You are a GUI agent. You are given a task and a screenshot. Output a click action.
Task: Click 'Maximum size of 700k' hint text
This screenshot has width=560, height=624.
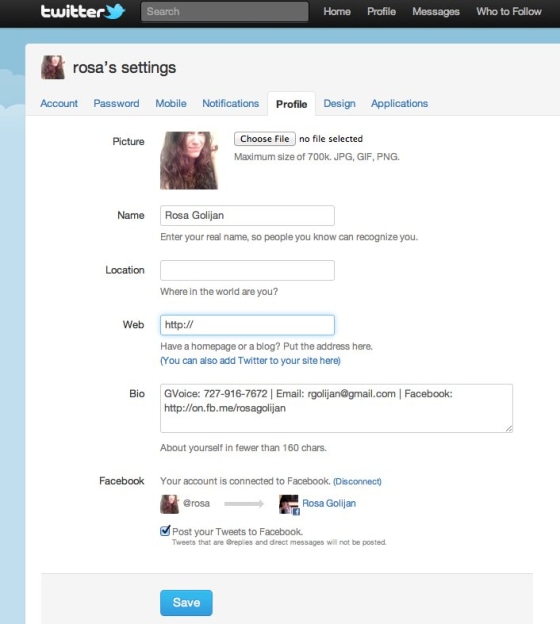[x=316, y=157]
